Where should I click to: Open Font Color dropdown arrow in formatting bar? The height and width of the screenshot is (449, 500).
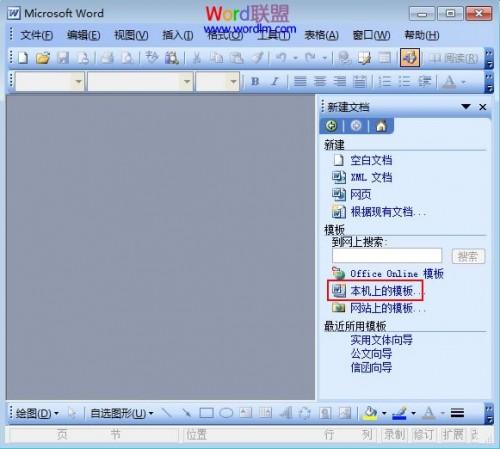pos(464,81)
